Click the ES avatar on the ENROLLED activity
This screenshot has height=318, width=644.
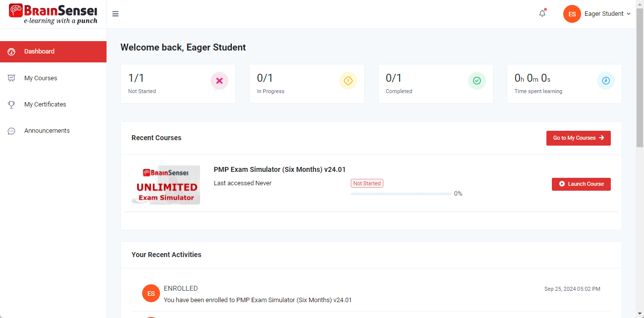tap(151, 293)
